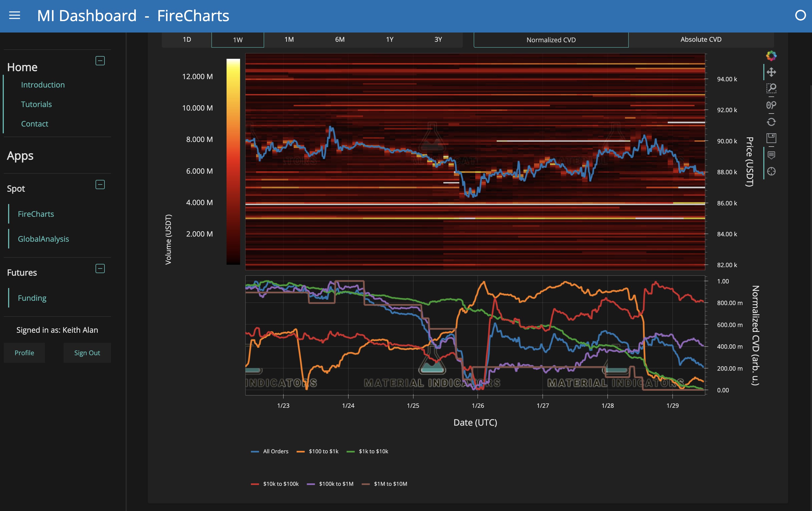Collapse the Futures section
The width and height of the screenshot is (812, 511).
(100, 268)
